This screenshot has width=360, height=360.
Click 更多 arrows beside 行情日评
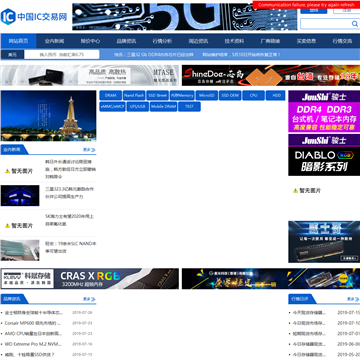tap(353, 299)
